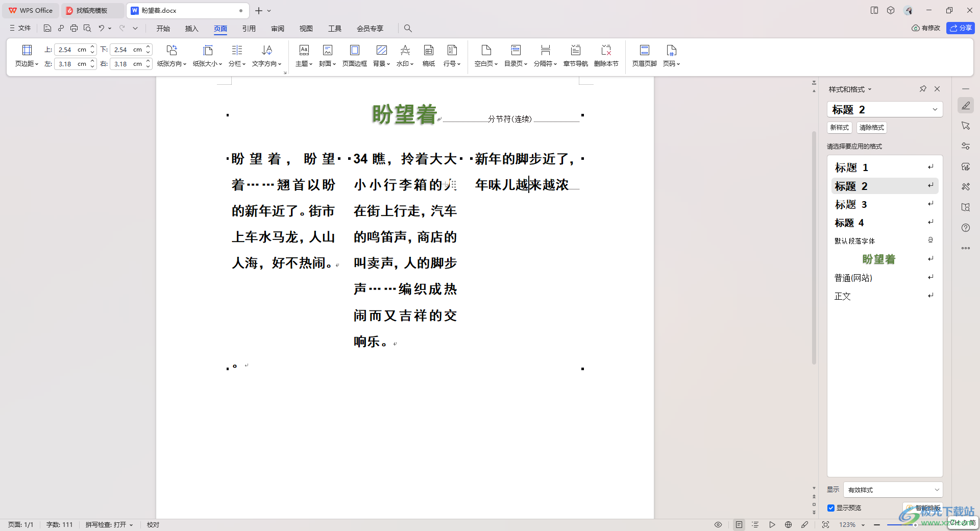Open the 开始 ribbon tab
The width and height of the screenshot is (980, 531).
163,29
